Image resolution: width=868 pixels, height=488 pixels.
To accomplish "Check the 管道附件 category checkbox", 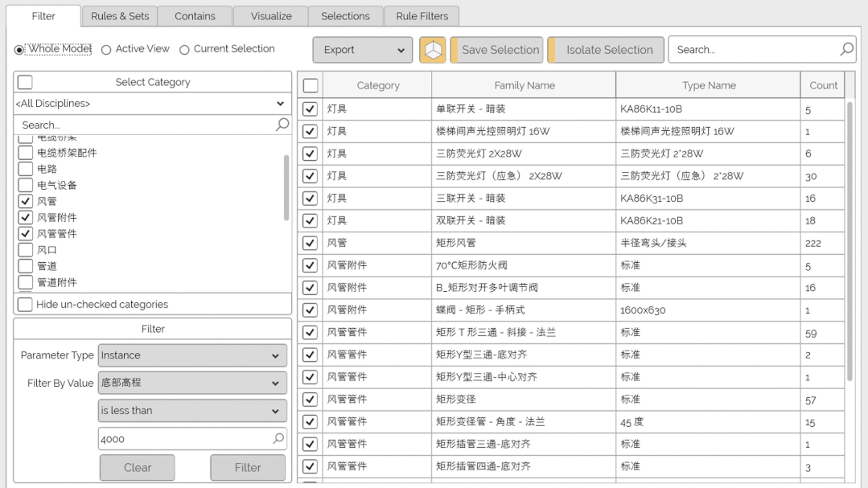I will click(26, 282).
